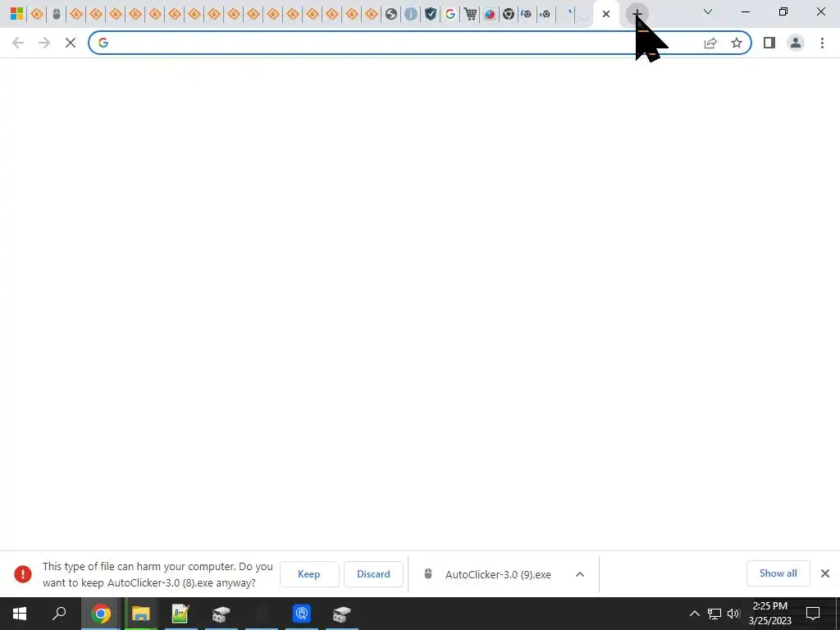Click the Google icon in the address bar
Image resolution: width=840 pixels, height=630 pixels.
coord(103,43)
